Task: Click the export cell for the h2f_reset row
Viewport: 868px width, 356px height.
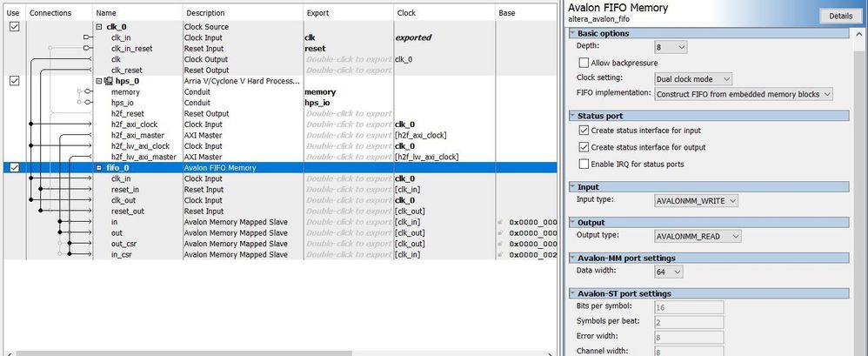Action: click(349, 113)
